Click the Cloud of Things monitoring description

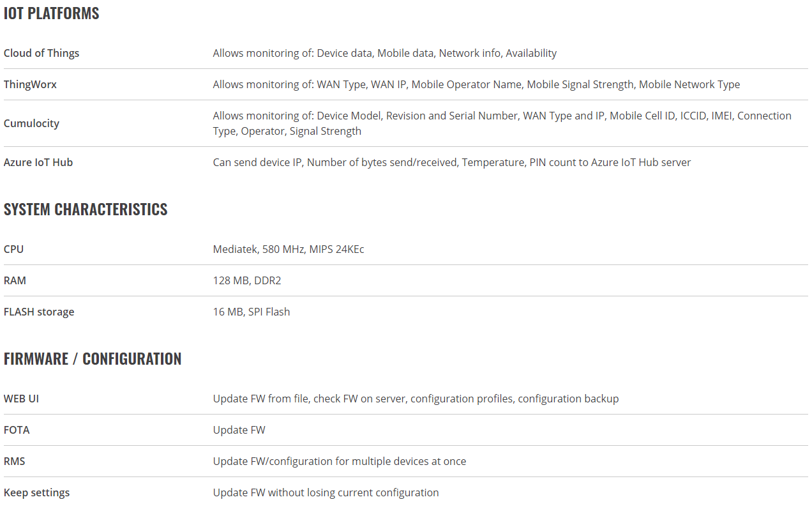[385, 53]
